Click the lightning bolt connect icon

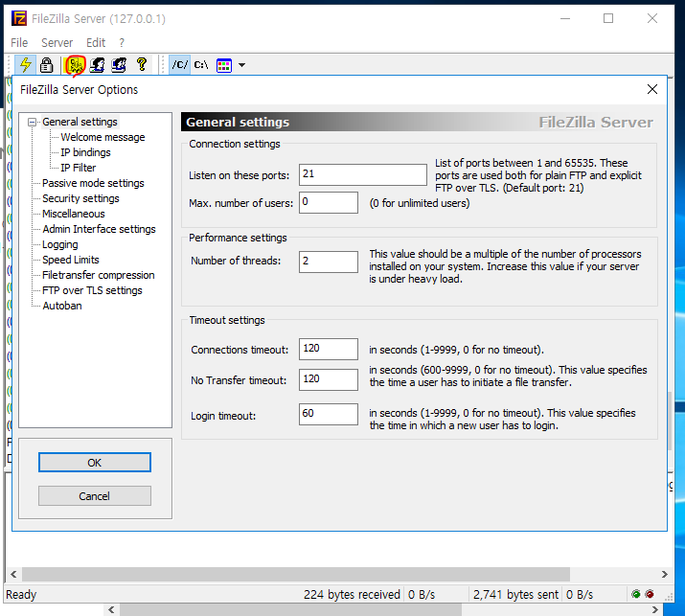coord(25,65)
